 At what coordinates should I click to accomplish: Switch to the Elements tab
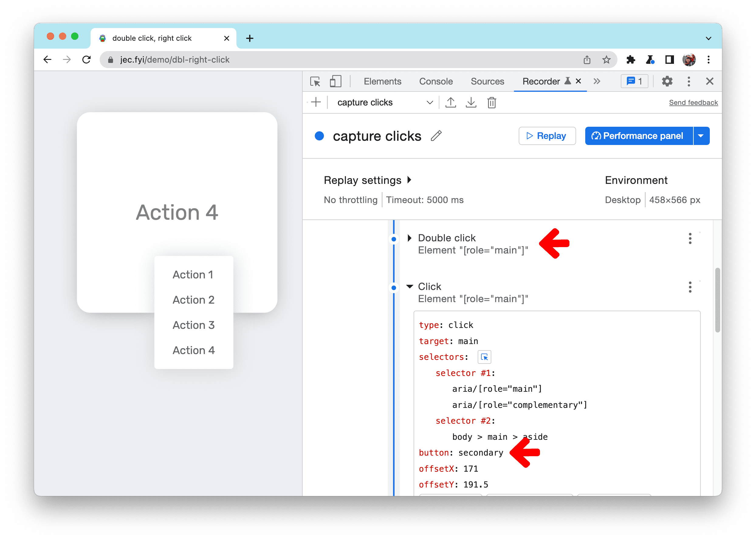[382, 82]
